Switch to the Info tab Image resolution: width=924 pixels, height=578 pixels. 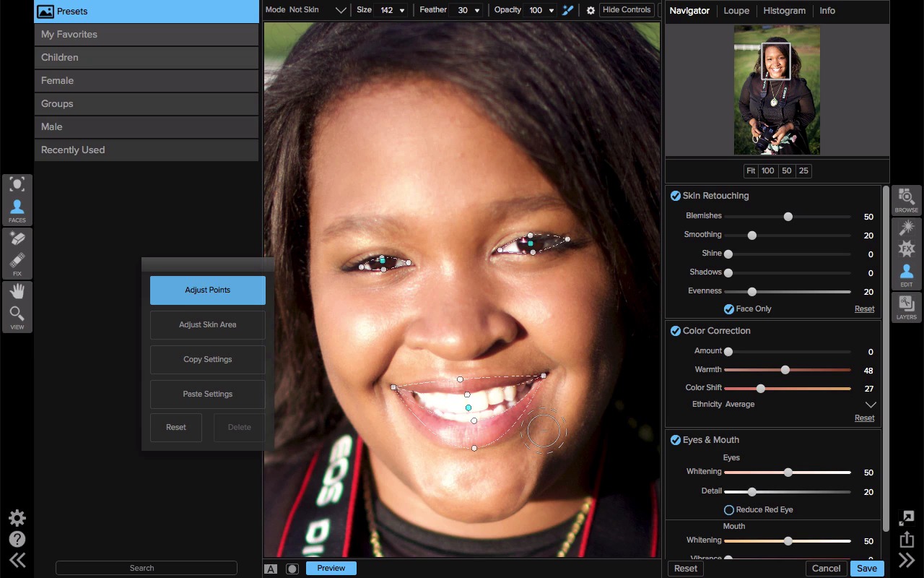point(827,11)
